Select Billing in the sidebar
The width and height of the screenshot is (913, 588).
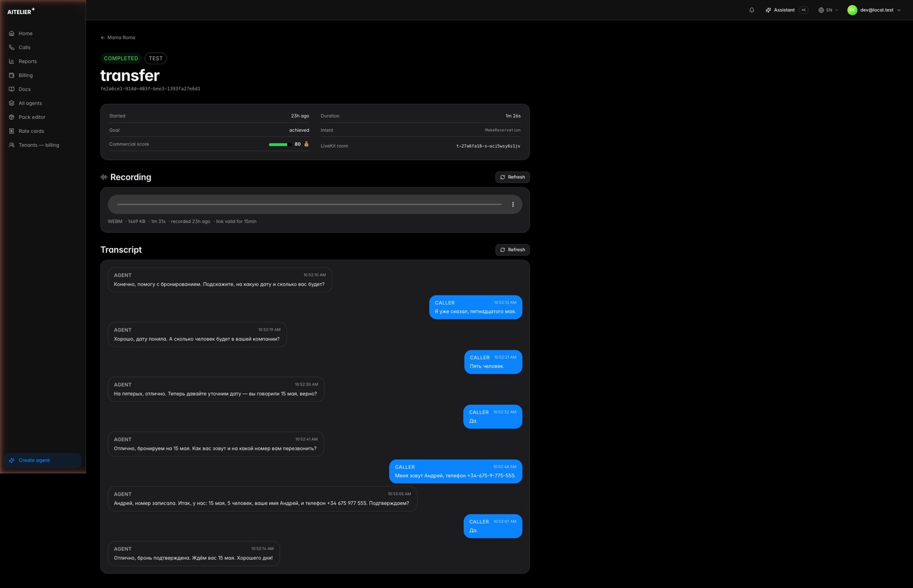(43, 75)
